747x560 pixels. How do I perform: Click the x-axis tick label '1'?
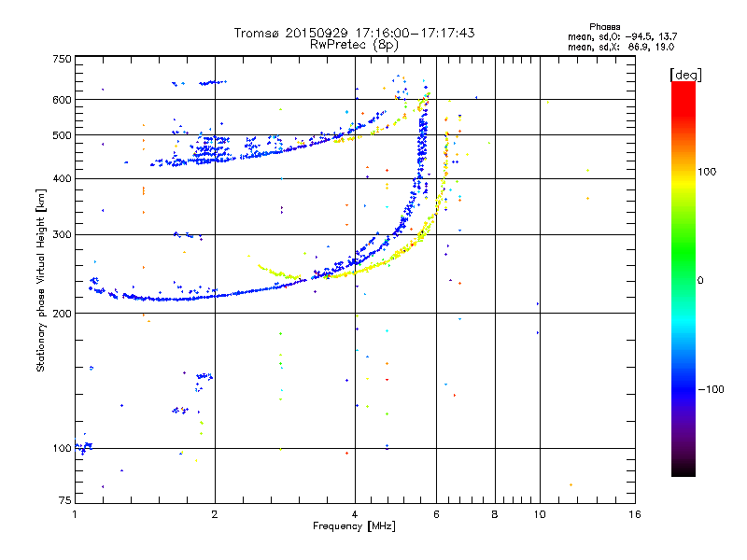[x=75, y=514]
